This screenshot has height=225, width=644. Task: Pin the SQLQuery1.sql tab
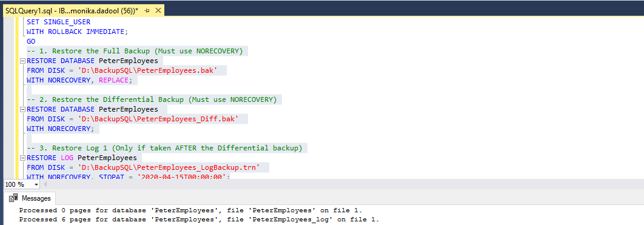pyautogui.click(x=147, y=11)
